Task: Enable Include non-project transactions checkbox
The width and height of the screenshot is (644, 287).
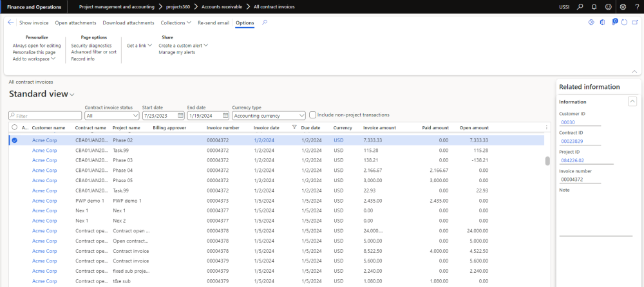Action: click(312, 115)
